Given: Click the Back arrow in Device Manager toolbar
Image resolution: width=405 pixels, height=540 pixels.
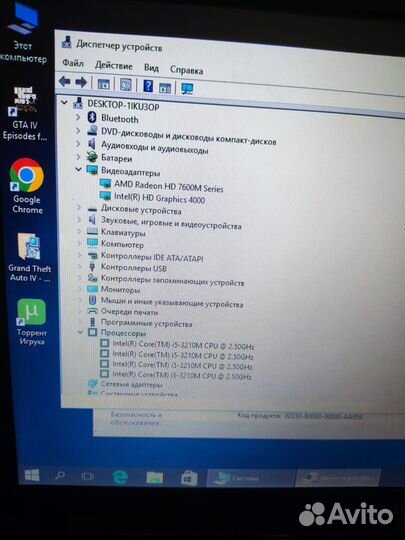Looking at the screenshot, I should [64, 81].
